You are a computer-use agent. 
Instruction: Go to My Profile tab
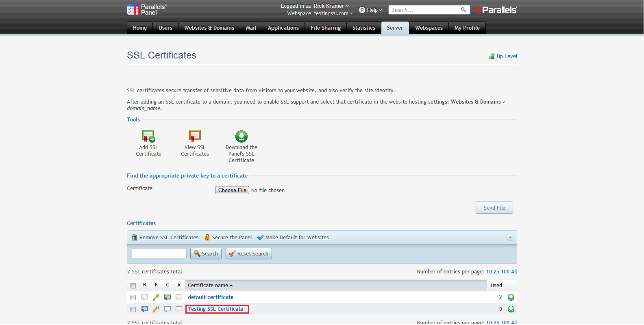[x=467, y=28]
